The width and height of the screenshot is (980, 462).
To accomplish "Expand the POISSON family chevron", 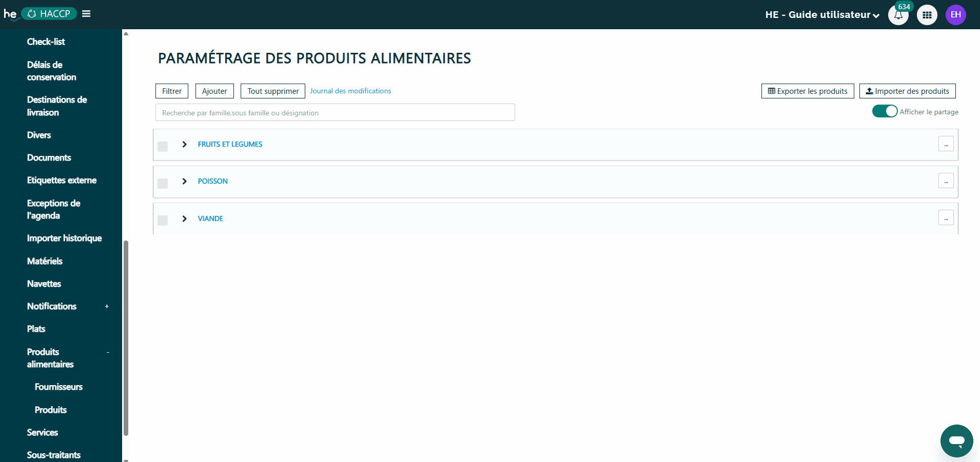I will [185, 182].
